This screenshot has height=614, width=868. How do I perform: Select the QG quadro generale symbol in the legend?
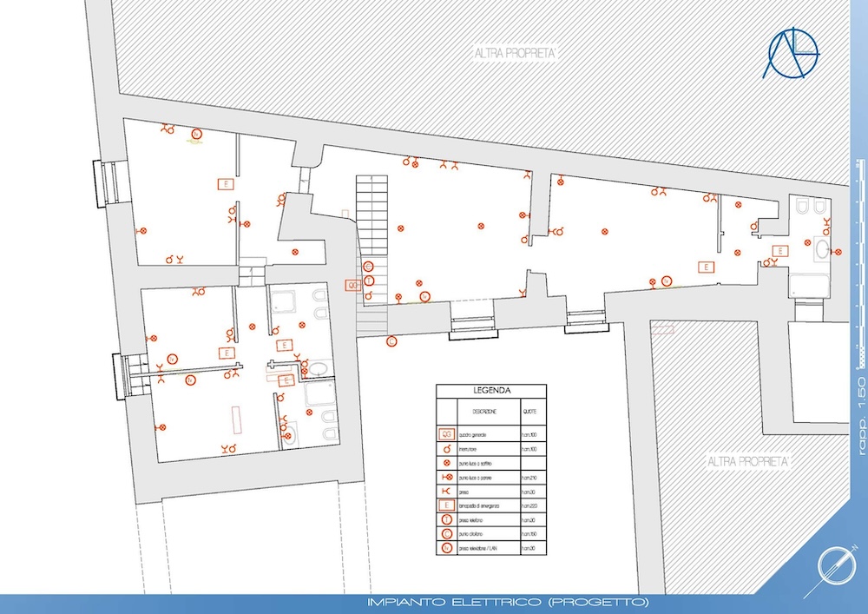point(448,433)
